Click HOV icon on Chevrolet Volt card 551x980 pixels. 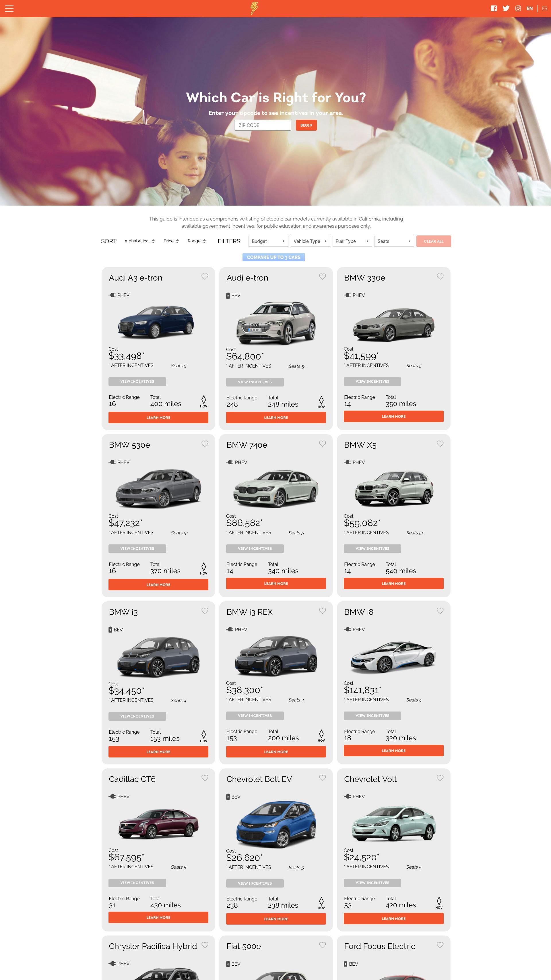point(439,902)
